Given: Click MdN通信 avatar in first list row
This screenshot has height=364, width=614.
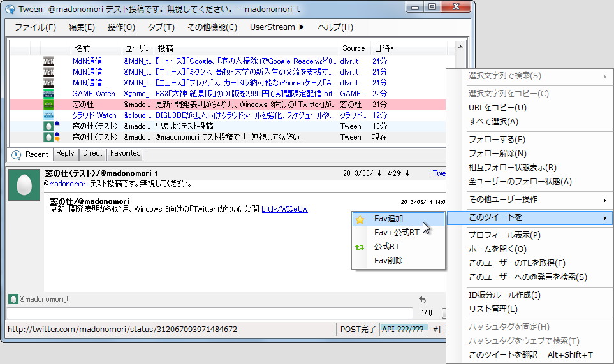Looking at the screenshot, I should point(48,61).
